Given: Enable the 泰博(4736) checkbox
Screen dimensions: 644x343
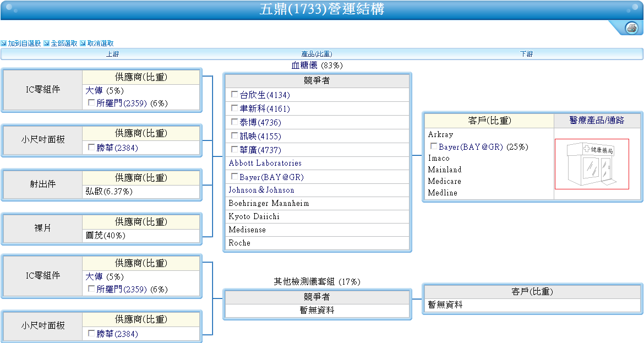Looking at the screenshot, I should click(234, 122).
